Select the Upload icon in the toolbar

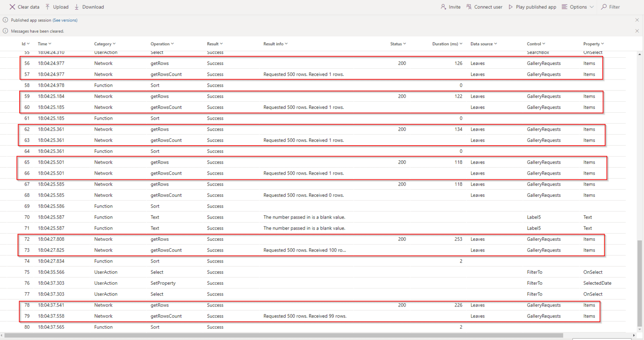pyautogui.click(x=47, y=7)
